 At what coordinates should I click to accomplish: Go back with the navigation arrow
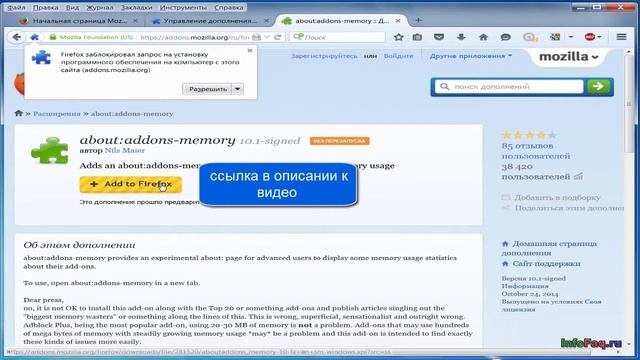click(x=16, y=37)
